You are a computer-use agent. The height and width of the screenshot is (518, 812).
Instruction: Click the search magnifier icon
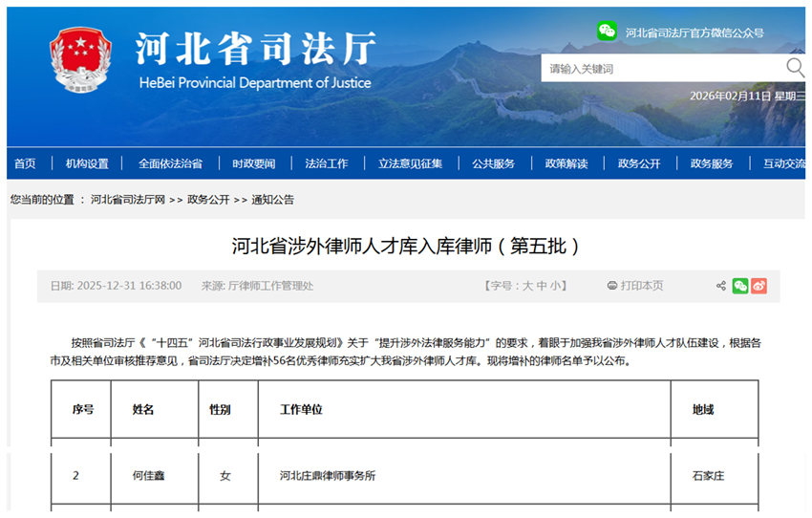coord(794,67)
